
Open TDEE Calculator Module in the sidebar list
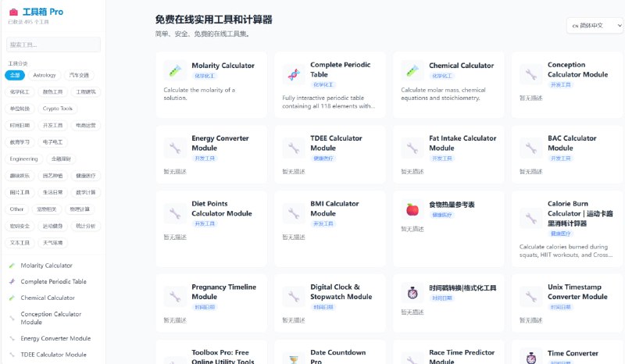pyautogui.click(x=53, y=355)
